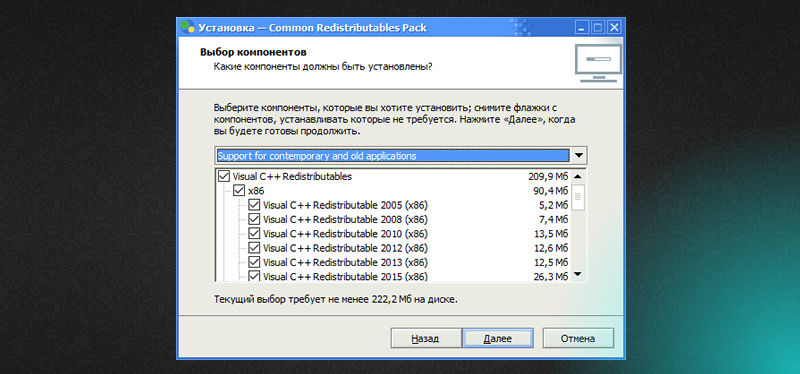Click the 209,9 Мб size value
The height and width of the screenshot is (374, 800).
click(x=548, y=177)
